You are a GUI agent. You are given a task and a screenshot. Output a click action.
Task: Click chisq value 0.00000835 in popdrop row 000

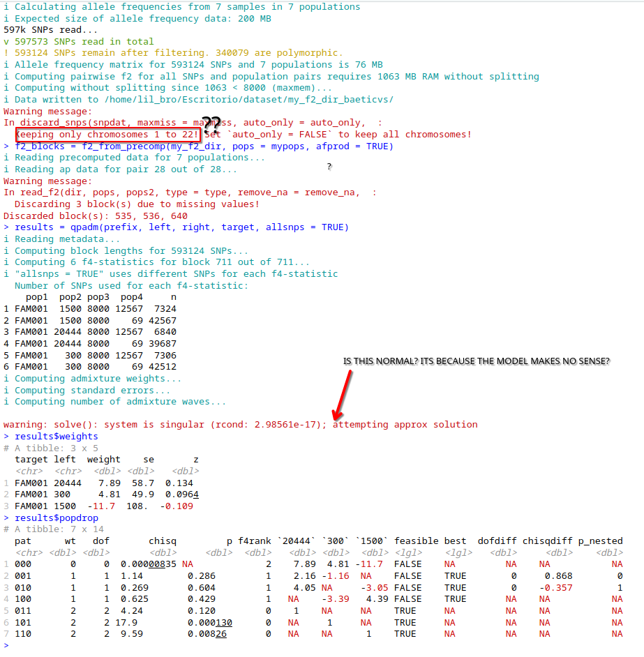tap(149, 564)
